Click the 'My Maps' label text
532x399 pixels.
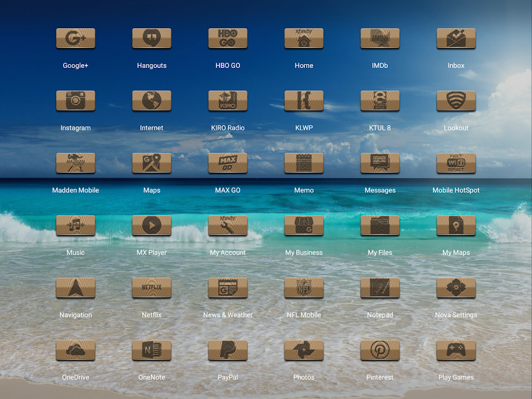click(x=456, y=252)
